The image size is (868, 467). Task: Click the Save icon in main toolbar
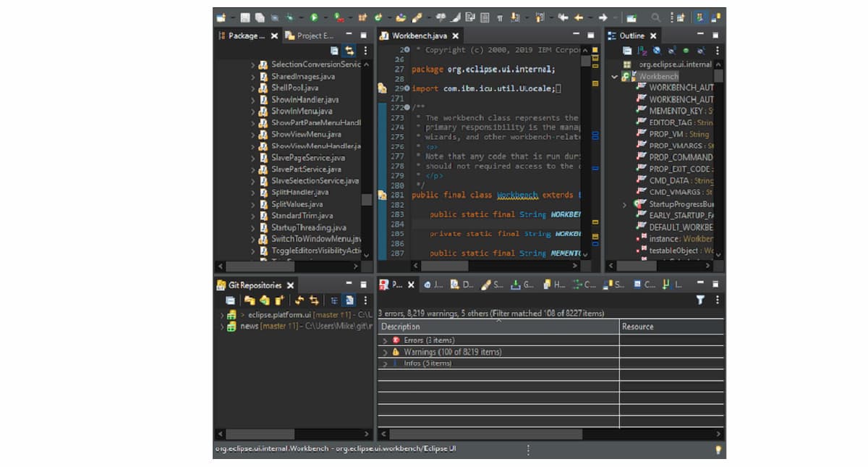(245, 17)
